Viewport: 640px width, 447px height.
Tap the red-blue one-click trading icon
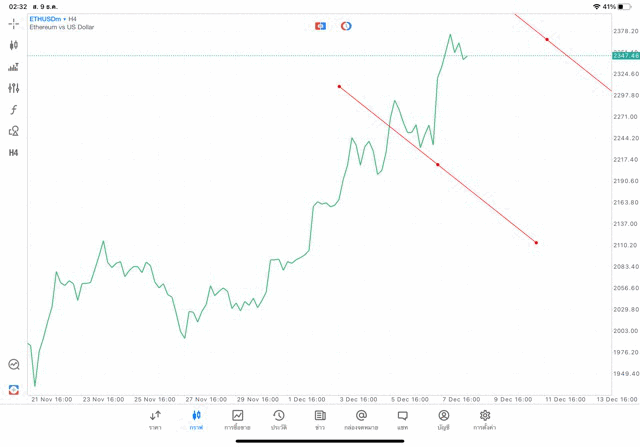point(320,26)
